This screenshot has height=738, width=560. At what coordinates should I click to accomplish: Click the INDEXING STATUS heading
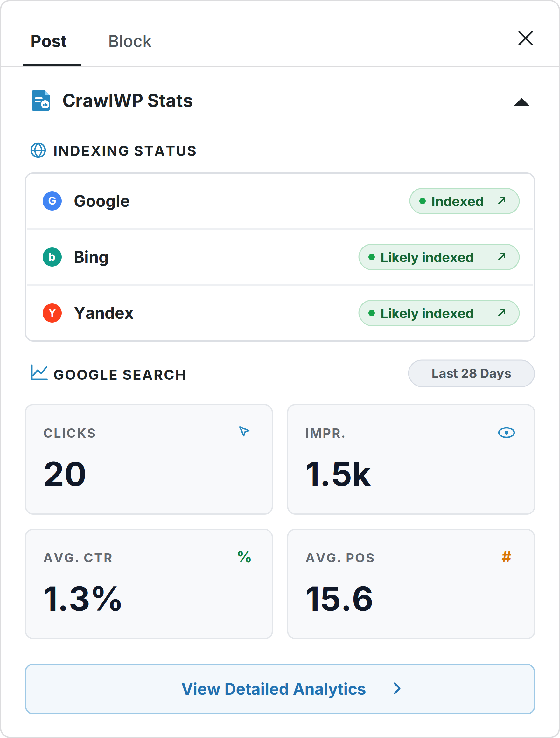point(125,151)
